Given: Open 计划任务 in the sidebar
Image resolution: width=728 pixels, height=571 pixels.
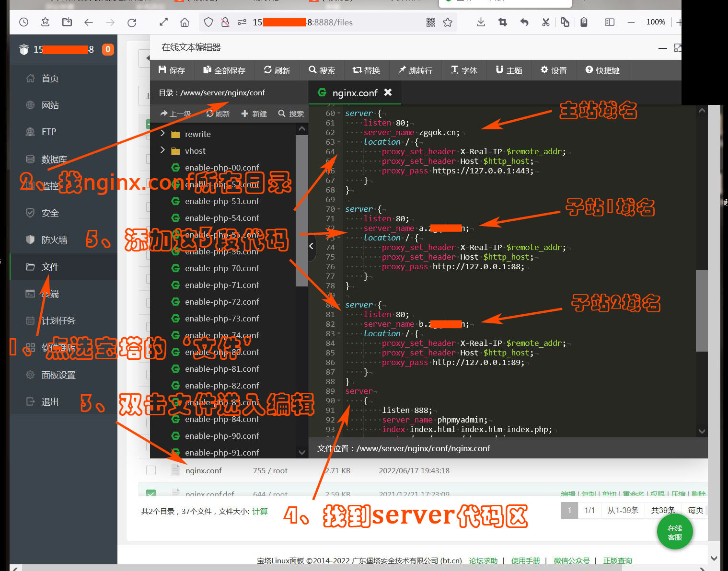Looking at the screenshot, I should tap(58, 320).
